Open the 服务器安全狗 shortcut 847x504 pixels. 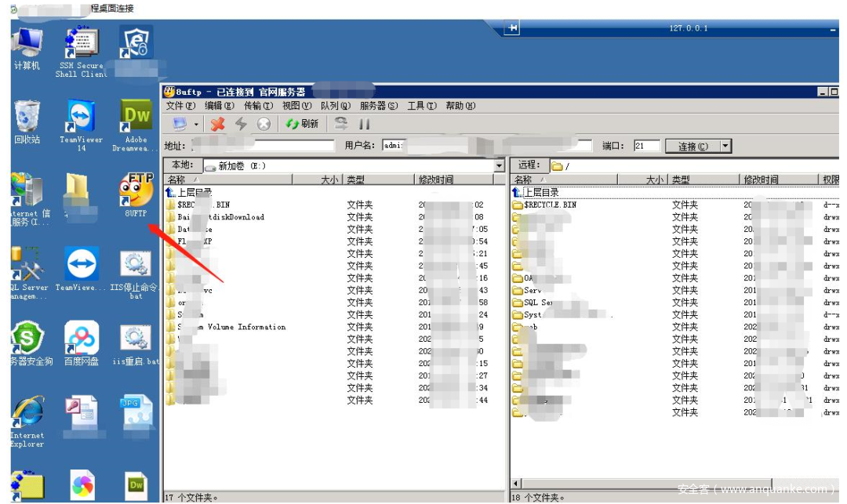coord(31,344)
